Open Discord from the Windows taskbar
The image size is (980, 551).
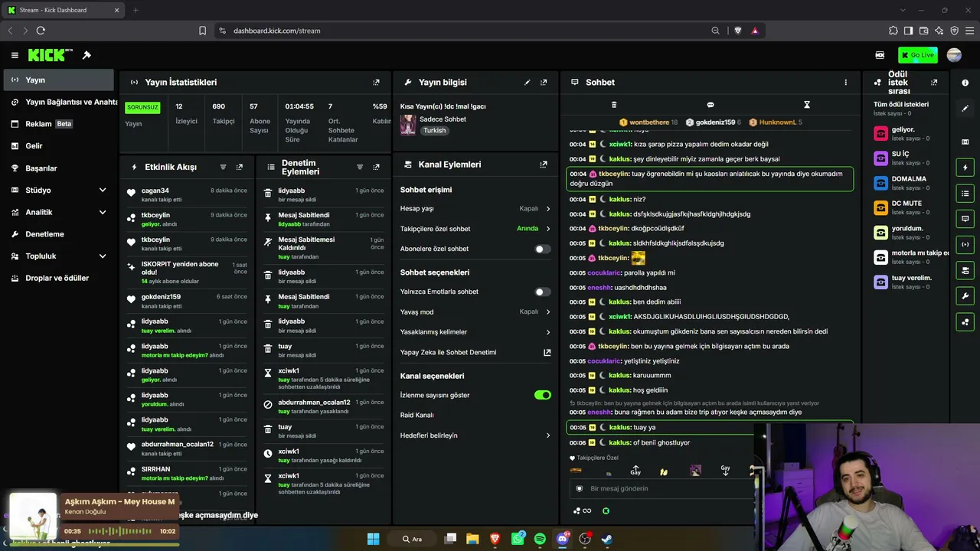(x=563, y=539)
